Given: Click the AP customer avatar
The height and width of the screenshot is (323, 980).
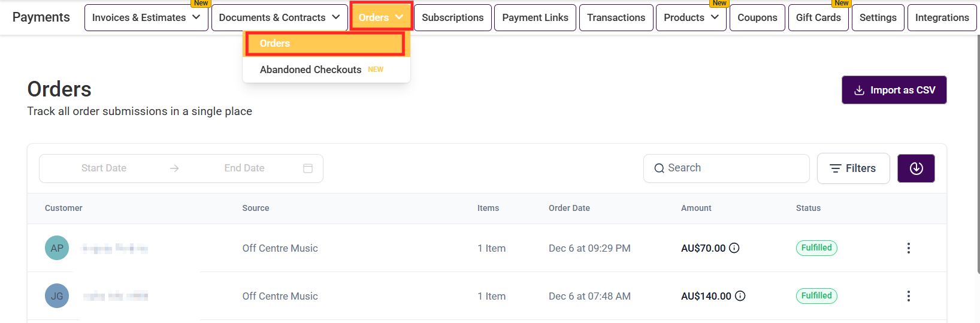Looking at the screenshot, I should point(57,248).
